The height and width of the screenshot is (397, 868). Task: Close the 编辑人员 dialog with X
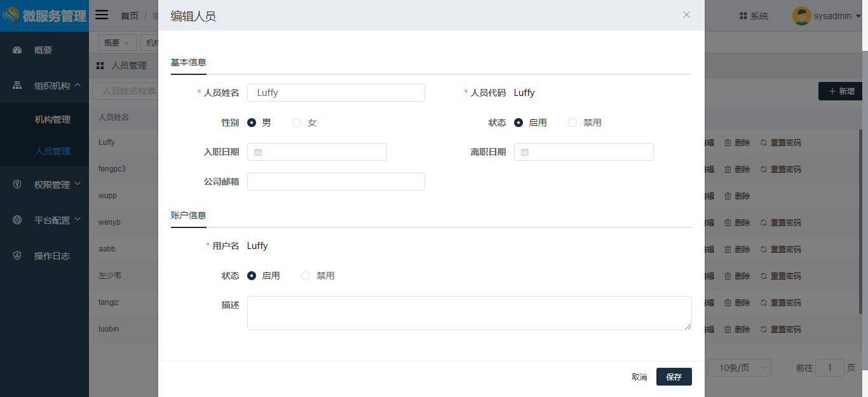point(686,15)
